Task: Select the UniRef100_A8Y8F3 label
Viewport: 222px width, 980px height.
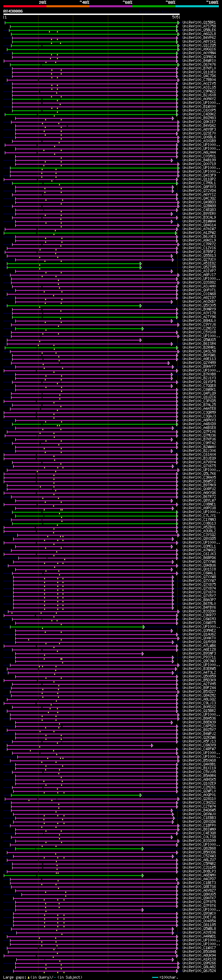Action: pos(199,129)
